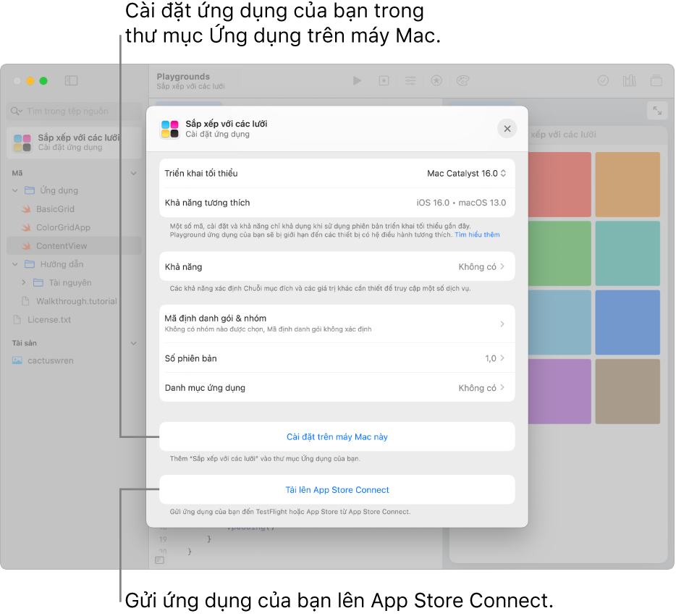
Task: Open the Walkthrough.tutorial file
Action: pos(69,301)
